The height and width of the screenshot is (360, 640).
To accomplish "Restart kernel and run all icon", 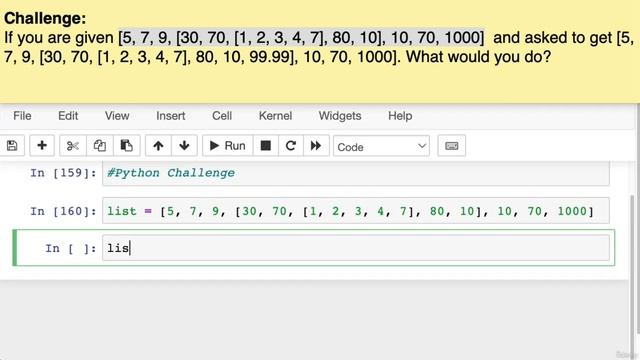I will click(316, 146).
